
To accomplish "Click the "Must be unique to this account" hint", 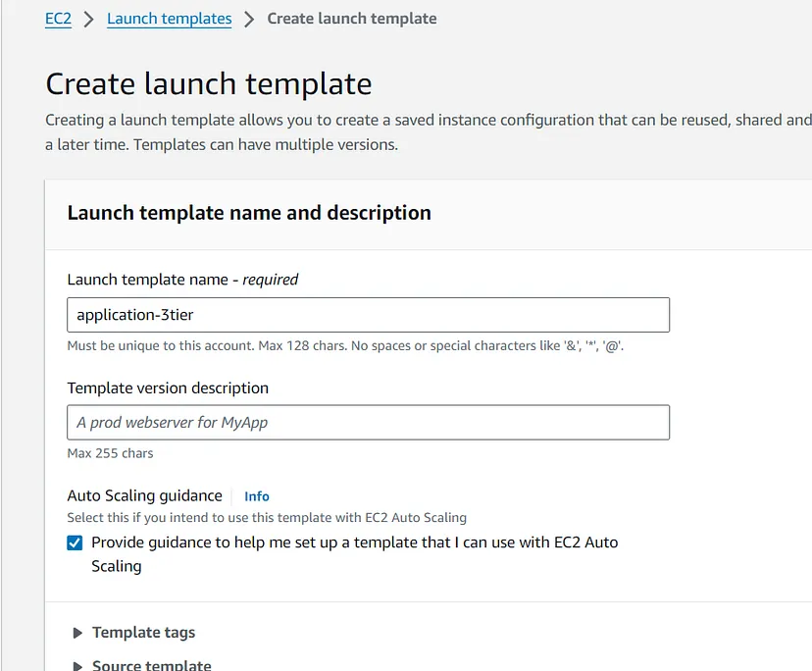I will click(x=345, y=345).
